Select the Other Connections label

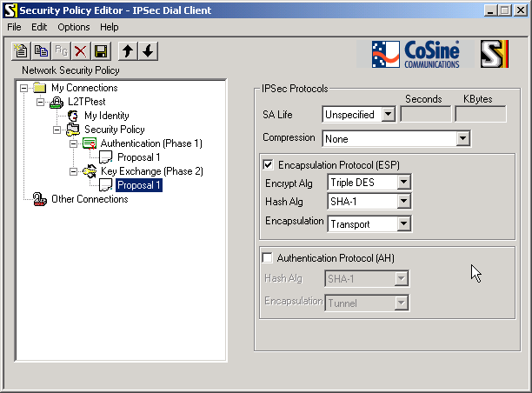click(x=90, y=199)
